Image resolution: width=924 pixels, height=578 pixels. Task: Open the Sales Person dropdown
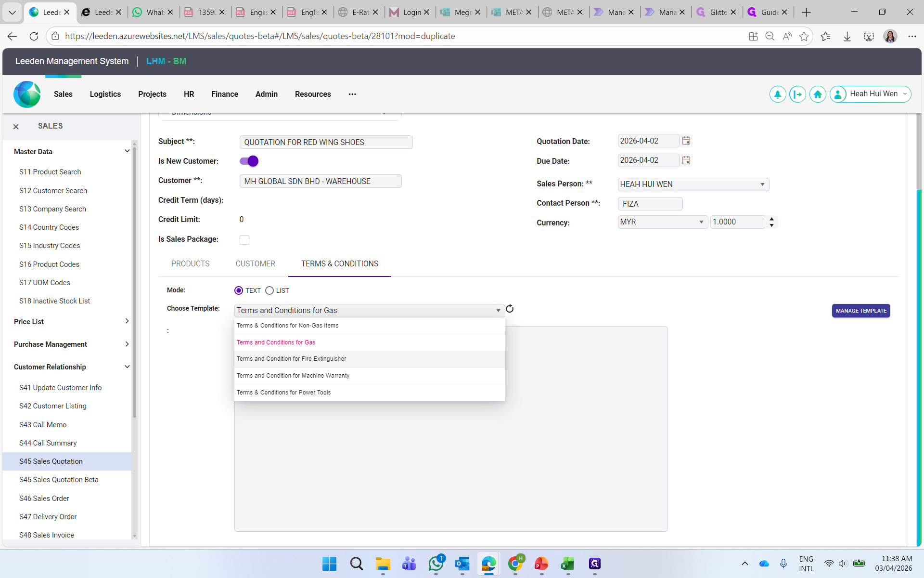coord(693,184)
